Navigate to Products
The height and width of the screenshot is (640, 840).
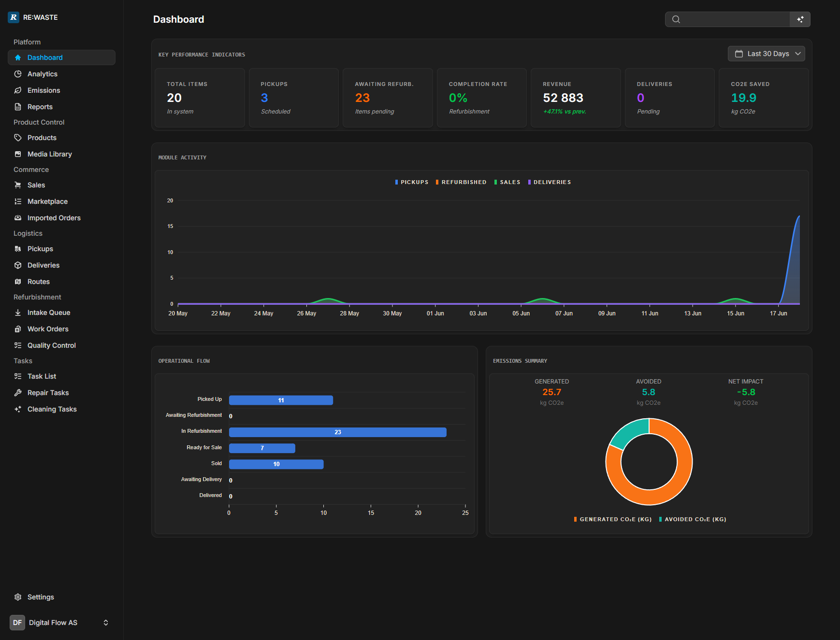pos(61,138)
